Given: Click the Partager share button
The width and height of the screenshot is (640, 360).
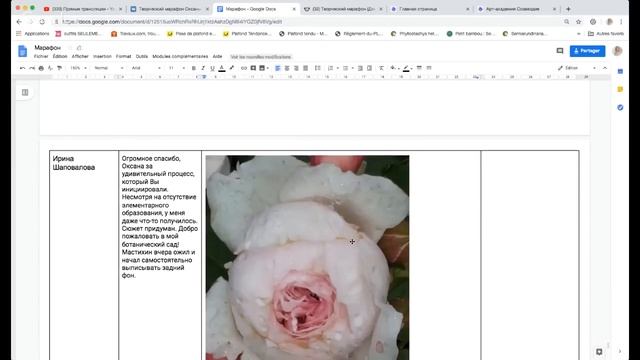Looking at the screenshot, I should coord(587,51).
